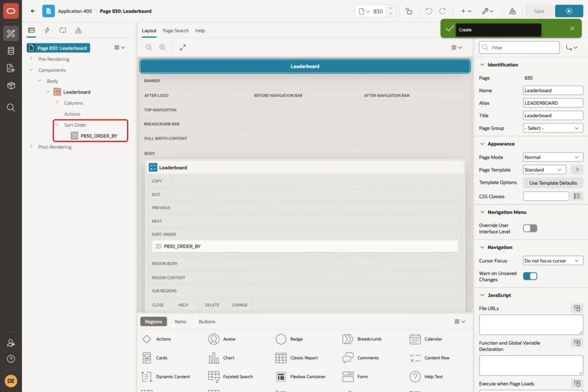Click Use Template Defaults button

553,183
